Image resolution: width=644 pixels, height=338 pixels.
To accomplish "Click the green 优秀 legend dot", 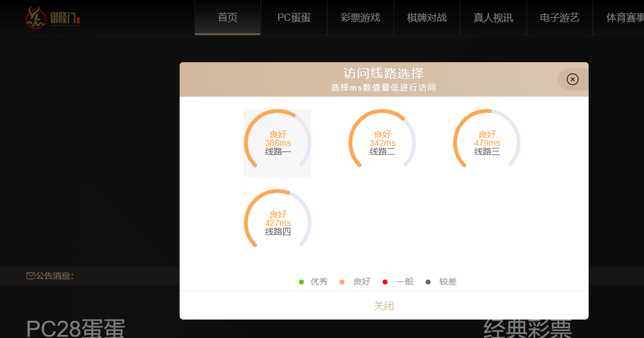I will 301,282.
